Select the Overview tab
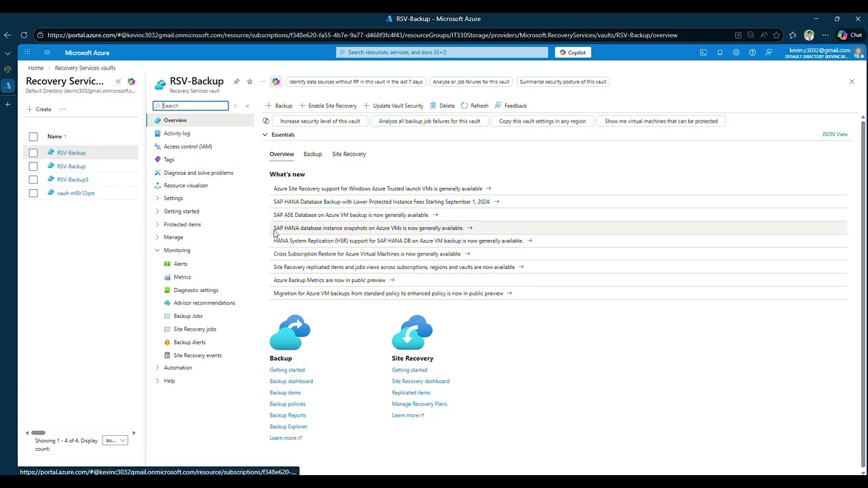 (282, 154)
